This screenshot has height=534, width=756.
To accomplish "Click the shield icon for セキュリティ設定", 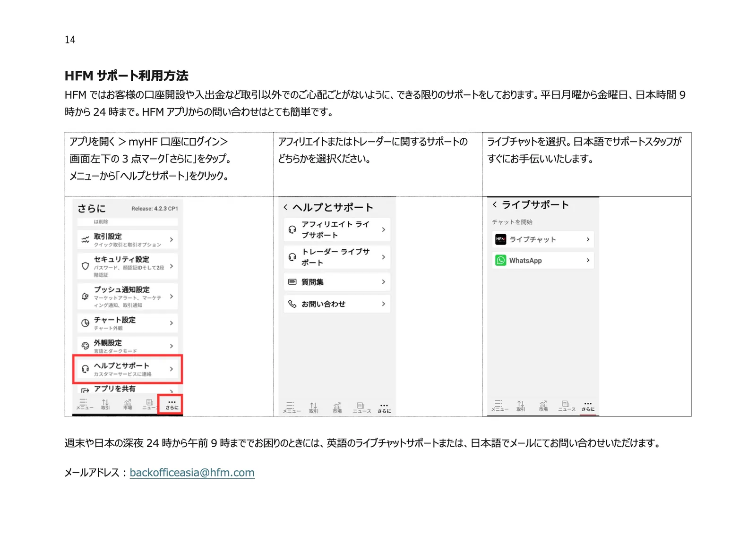I will [x=85, y=266].
